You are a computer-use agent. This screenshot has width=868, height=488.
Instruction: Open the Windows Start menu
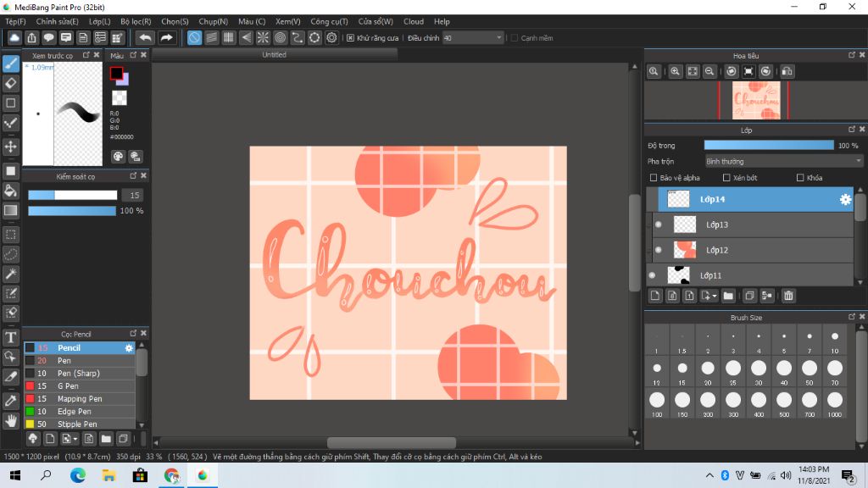click(15, 475)
